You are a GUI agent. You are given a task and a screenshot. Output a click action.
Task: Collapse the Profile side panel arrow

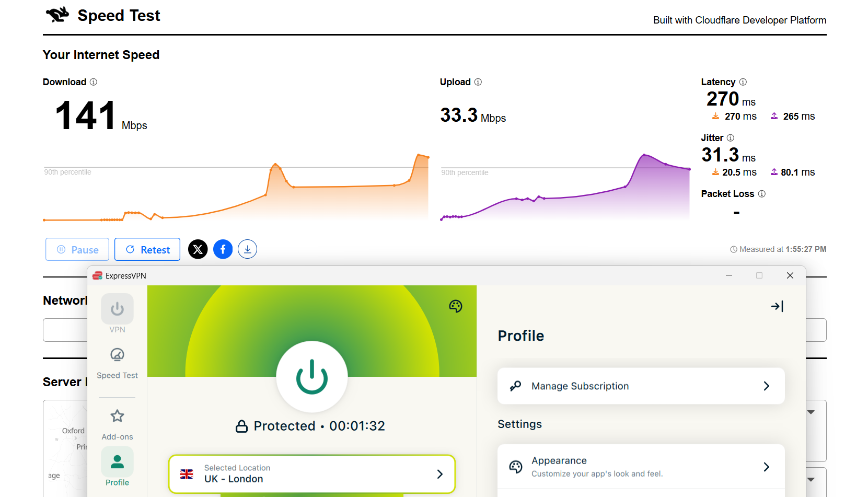tap(777, 306)
